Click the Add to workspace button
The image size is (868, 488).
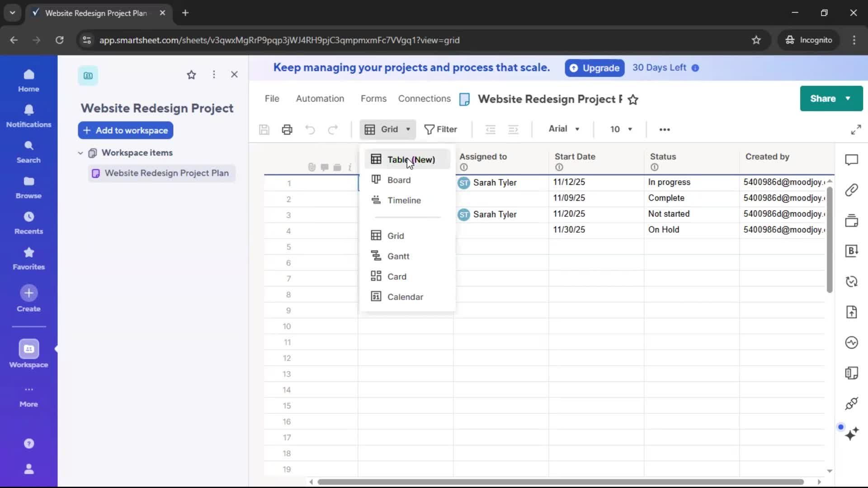[125, 130]
